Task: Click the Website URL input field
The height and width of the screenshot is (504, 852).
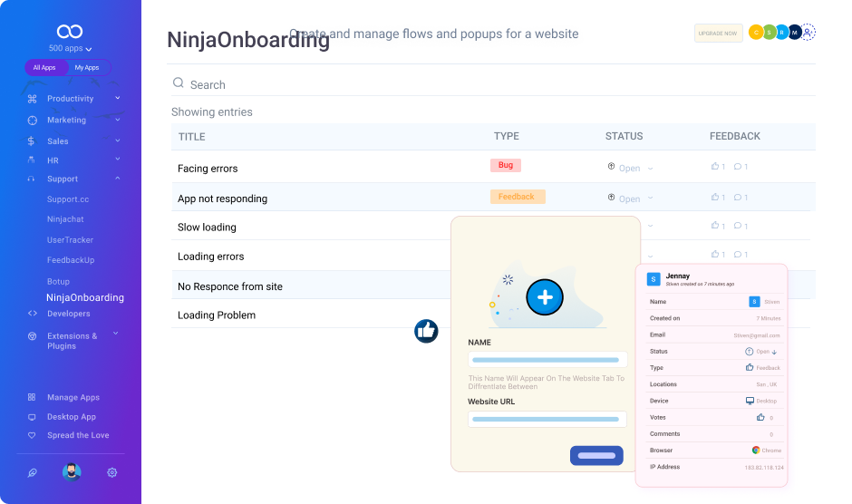Action: click(x=547, y=419)
